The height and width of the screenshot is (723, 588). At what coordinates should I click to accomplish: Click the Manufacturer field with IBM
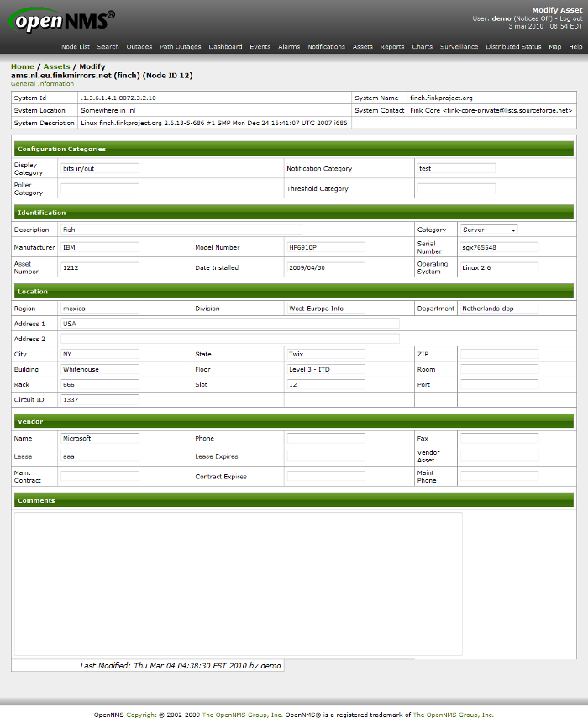pos(99,248)
